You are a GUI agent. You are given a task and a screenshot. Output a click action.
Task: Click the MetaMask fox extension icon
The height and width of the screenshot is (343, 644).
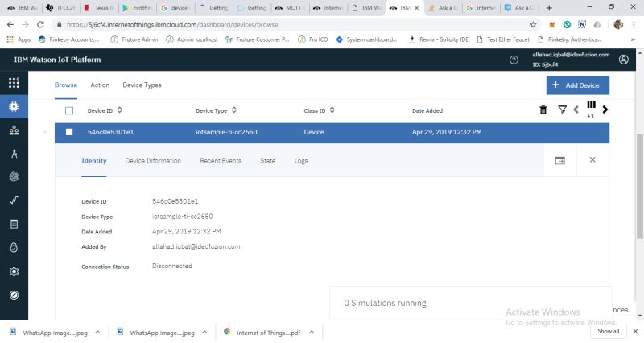click(552, 25)
